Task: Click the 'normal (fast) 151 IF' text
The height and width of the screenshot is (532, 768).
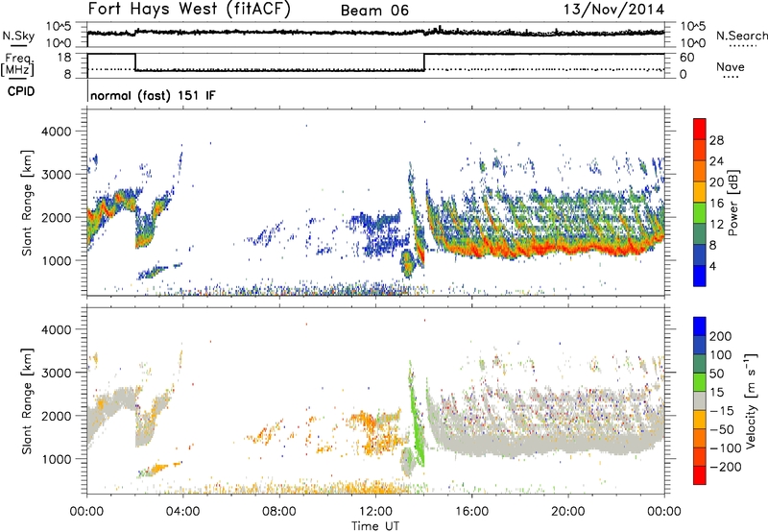Action: coord(153,95)
